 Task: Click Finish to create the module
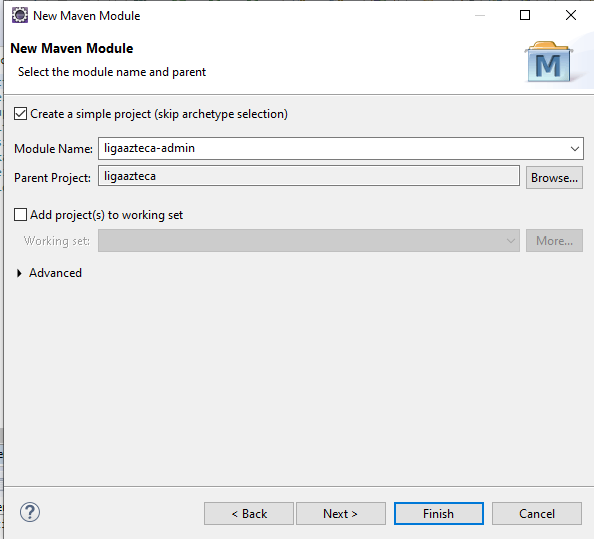point(439,514)
